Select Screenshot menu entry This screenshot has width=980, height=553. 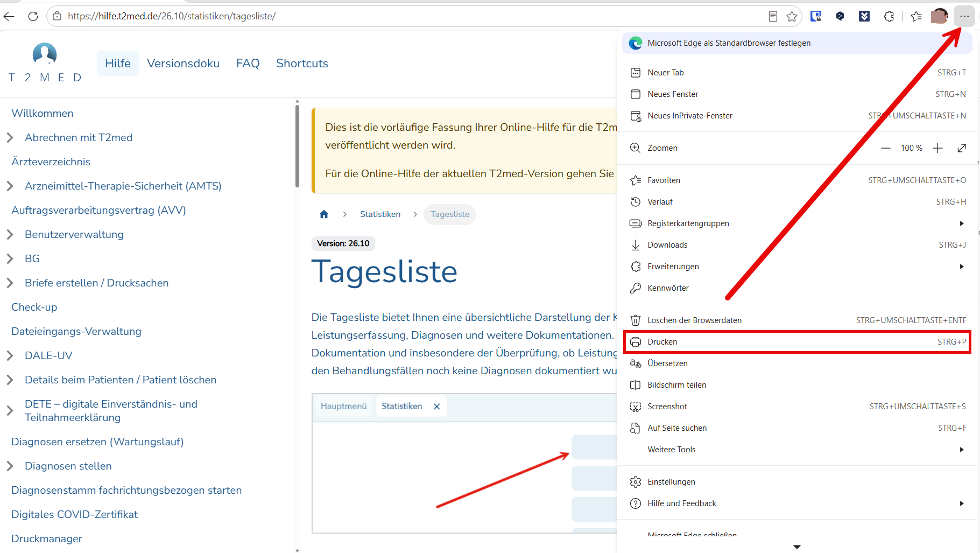pyautogui.click(x=797, y=407)
